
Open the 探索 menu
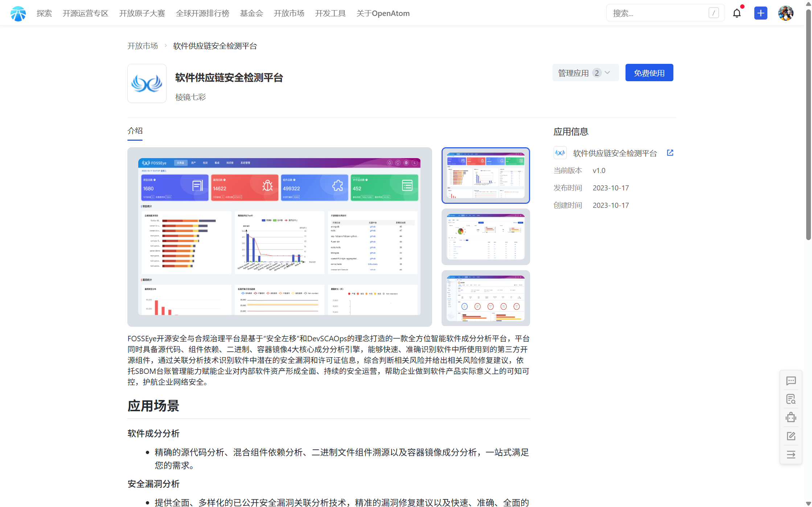click(44, 13)
